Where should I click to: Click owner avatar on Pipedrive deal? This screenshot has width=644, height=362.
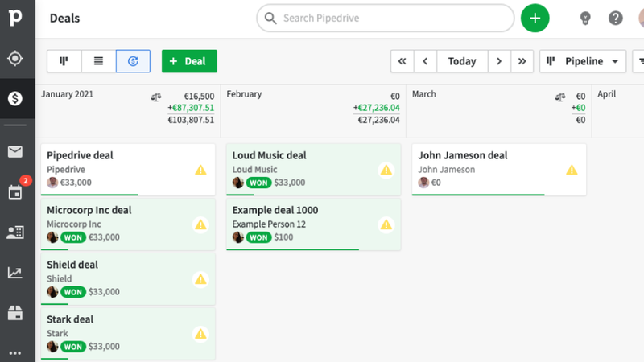pyautogui.click(x=52, y=183)
